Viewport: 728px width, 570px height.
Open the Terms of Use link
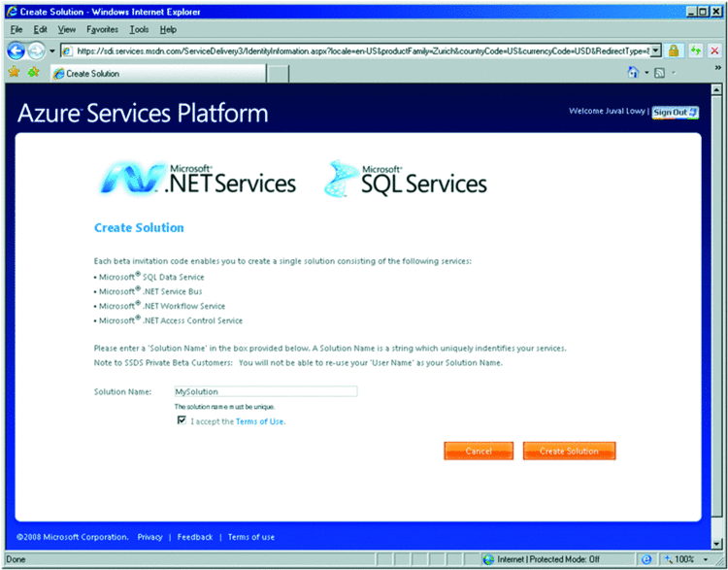point(260,421)
